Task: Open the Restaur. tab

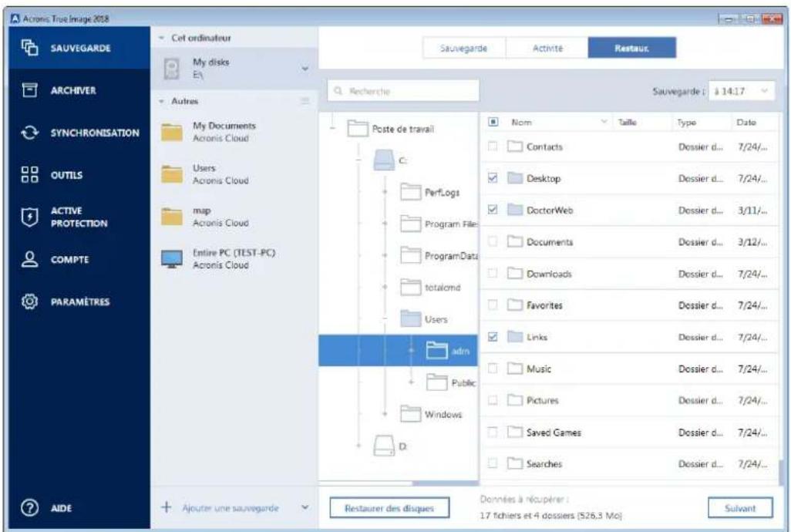Action: (631, 48)
